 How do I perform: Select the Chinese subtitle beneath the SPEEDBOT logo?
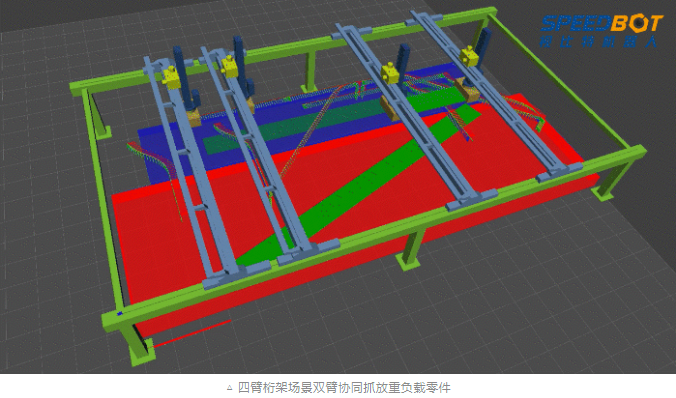click(598, 42)
